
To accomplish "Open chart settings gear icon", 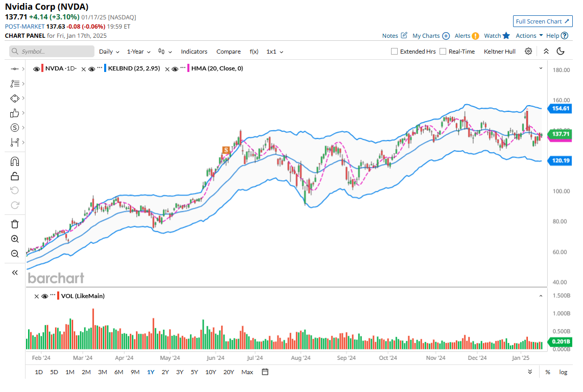I will [x=528, y=52].
